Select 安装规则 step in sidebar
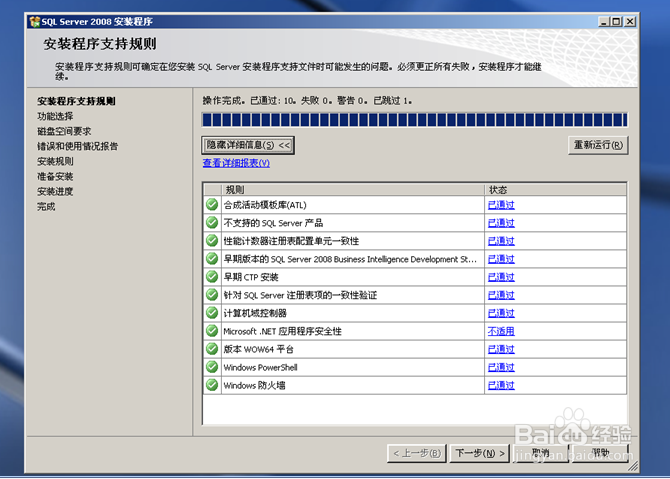The height and width of the screenshot is (479, 670). tap(55, 161)
